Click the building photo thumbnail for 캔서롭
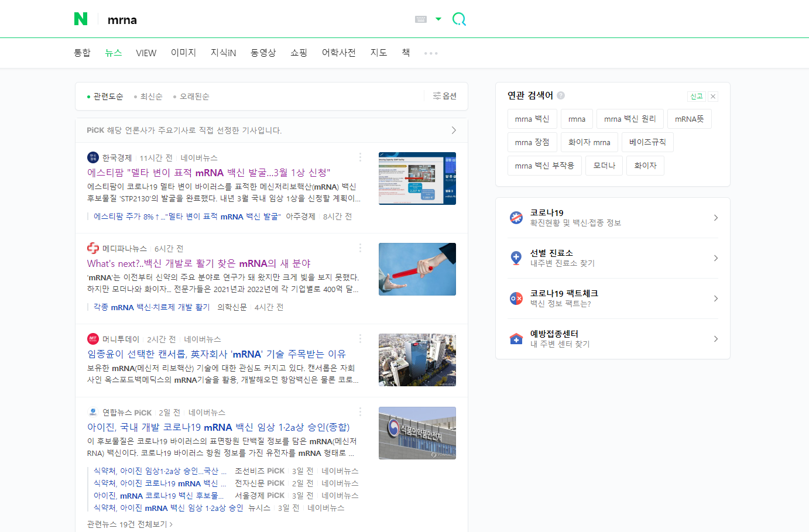The image size is (809, 532). (x=417, y=360)
